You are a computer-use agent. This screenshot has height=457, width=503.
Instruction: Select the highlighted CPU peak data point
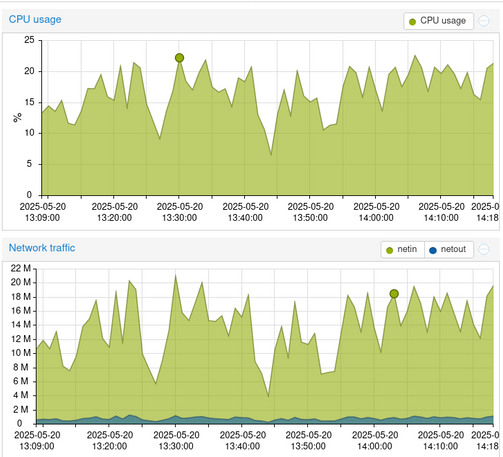coord(179,58)
